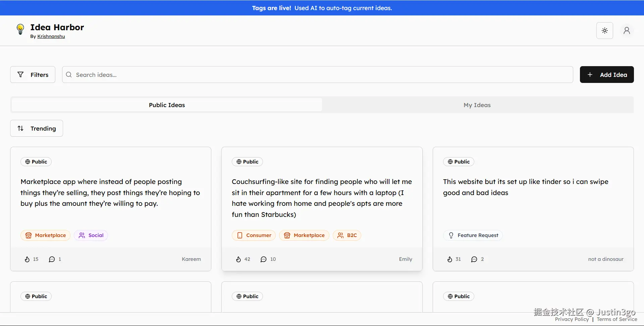Switch to the My Ideas tab

477,105
